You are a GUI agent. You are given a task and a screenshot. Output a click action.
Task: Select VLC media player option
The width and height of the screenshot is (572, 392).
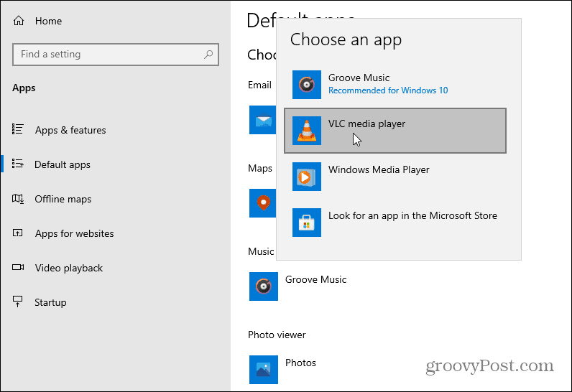tap(395, 131)
